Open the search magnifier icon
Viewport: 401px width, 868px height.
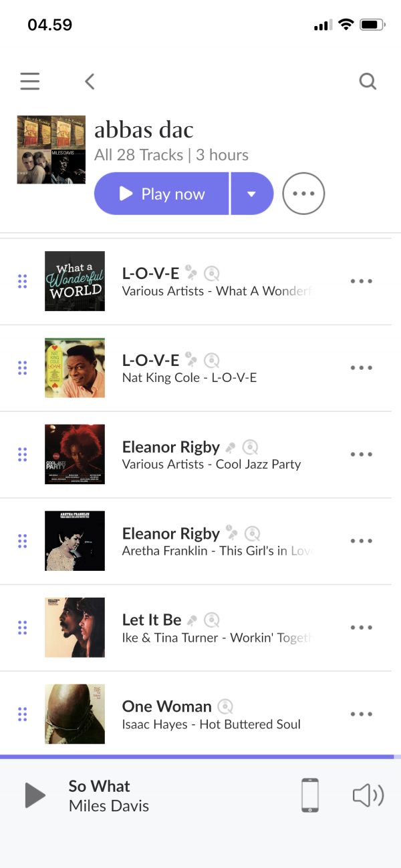pyautogui.click(x=368, y=81)
